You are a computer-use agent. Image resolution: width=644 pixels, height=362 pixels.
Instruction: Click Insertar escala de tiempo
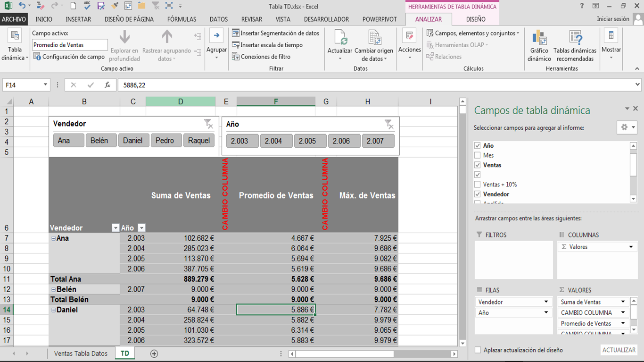tap(267, 45)
